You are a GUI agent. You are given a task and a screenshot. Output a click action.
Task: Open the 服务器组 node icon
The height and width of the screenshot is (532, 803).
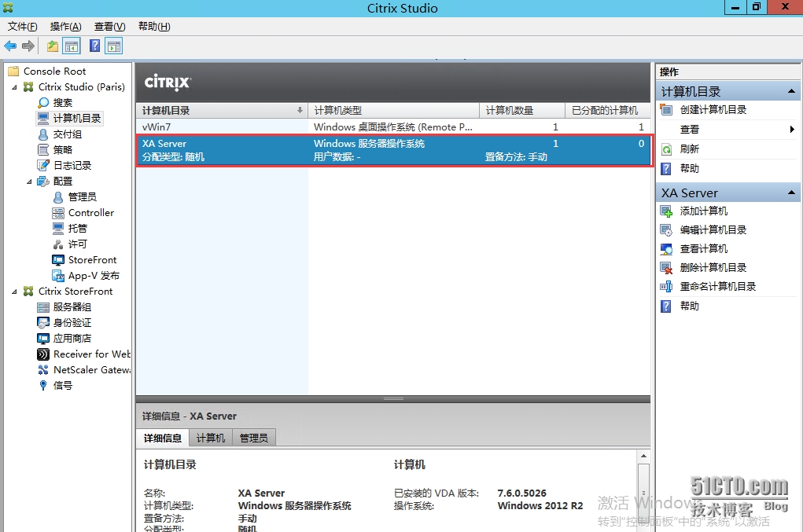pyautogui.click(x=43, y=307)
